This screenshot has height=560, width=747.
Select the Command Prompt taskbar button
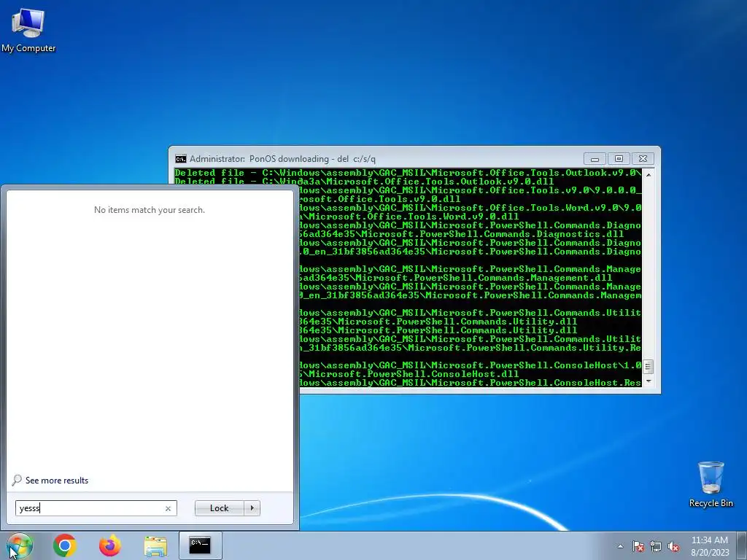(200, 545)
